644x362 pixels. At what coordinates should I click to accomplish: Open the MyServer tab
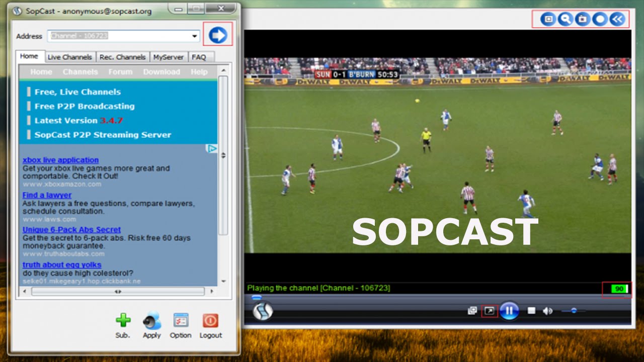coord(169,57)
